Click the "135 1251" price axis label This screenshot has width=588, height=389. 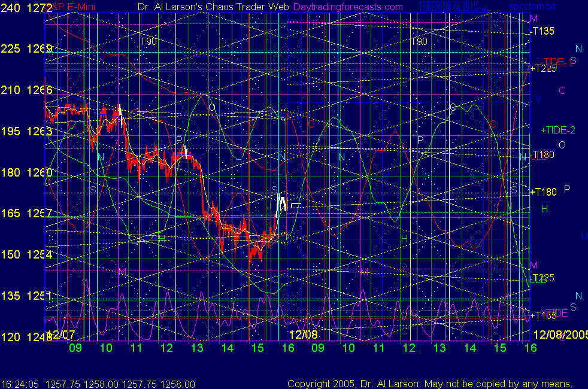26,296
